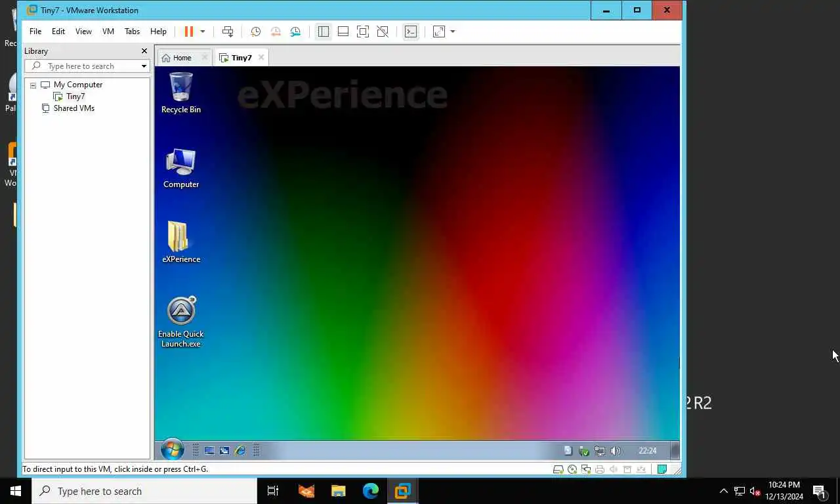Open the Windows 7 Start orb in the guest
The width and height of the screenshot is (840, 504).
(x=173, y=450)
